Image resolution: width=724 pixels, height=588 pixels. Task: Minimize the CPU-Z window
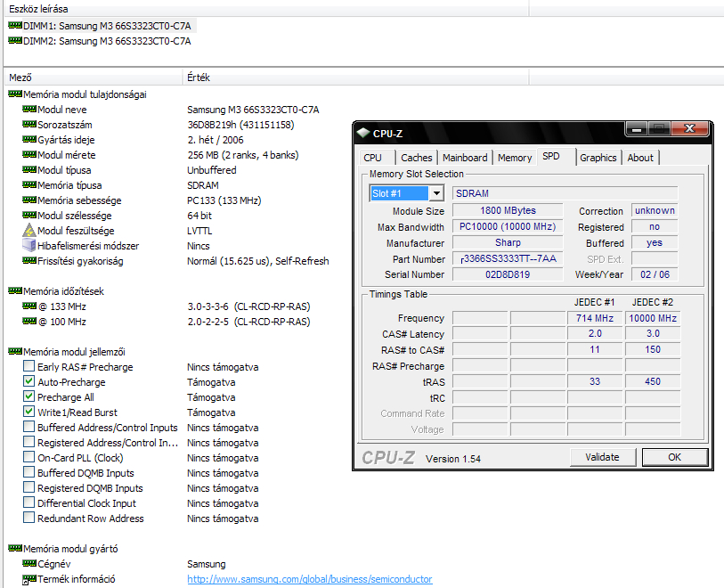click(x=637, y=129)
